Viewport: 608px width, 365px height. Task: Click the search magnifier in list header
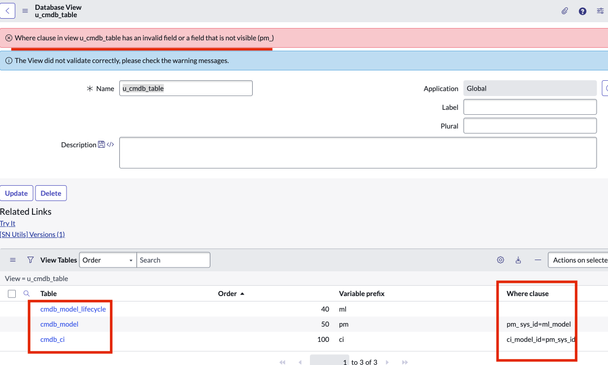[x=26, y=294]
